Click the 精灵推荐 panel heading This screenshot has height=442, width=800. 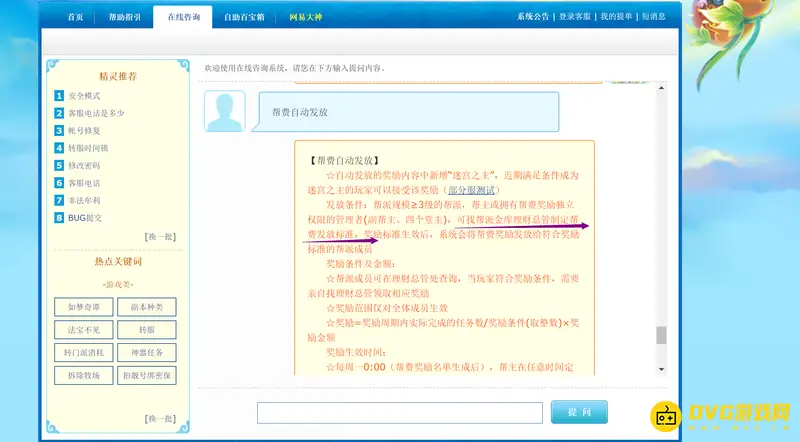point(118,76)
